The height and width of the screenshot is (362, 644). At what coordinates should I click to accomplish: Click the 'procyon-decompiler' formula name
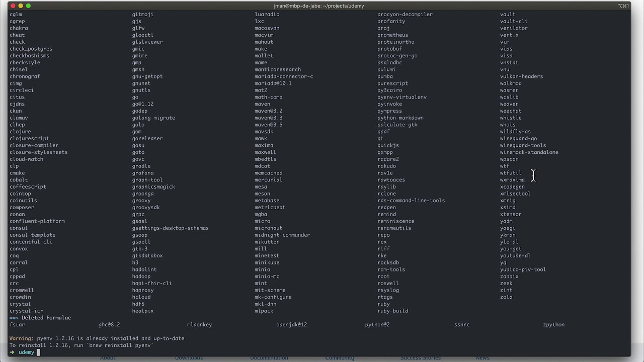[405, 14]
